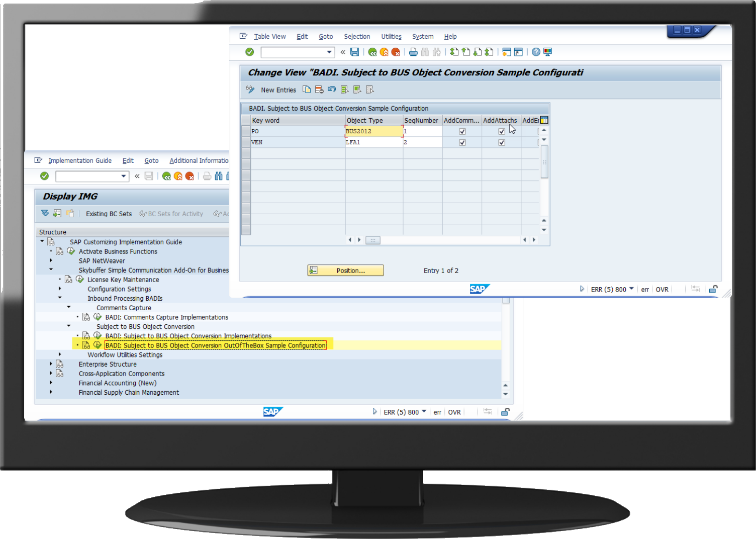Expand SAP NetWeaver tree node

[51, 260]
